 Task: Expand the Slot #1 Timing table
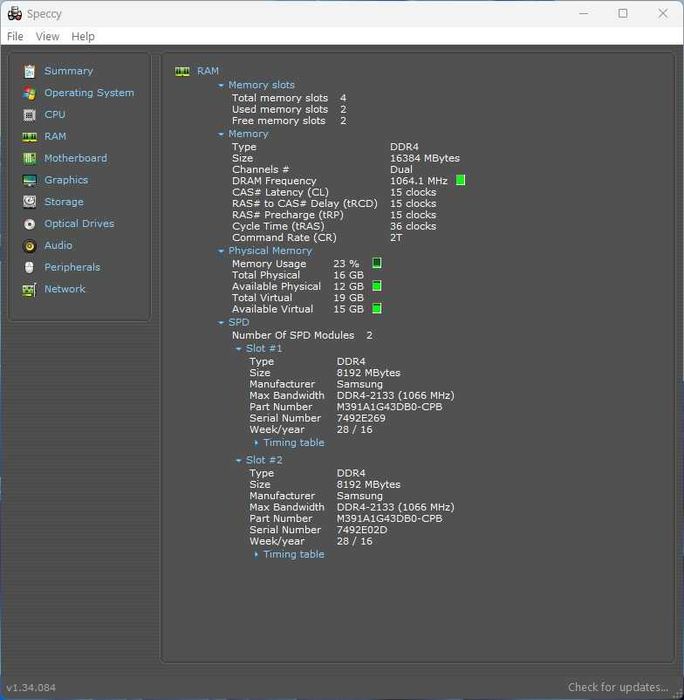pyautogui.click(x=256, y=443)
